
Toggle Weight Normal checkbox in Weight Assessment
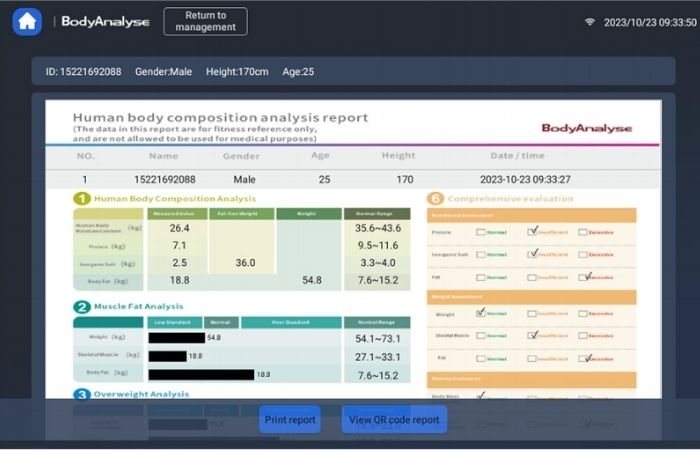(481, 312)
